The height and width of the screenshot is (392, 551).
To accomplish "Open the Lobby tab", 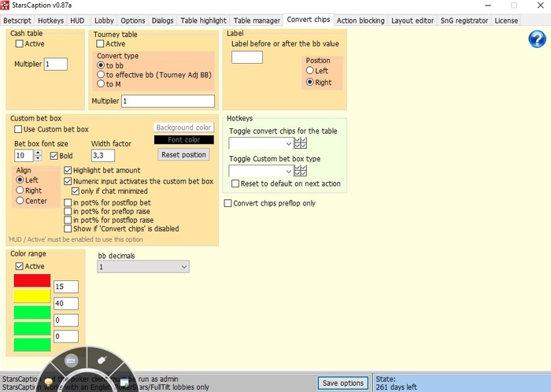I will coord(104,20).
